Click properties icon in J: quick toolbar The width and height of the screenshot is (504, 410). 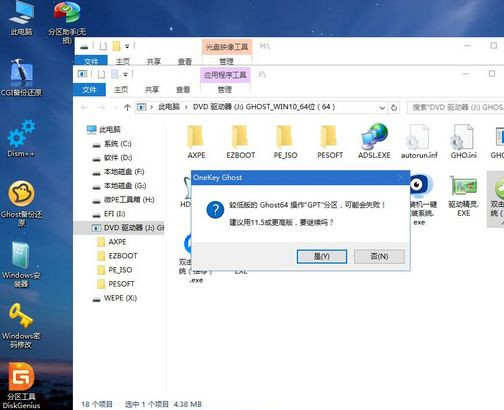(x=101, y=74)
